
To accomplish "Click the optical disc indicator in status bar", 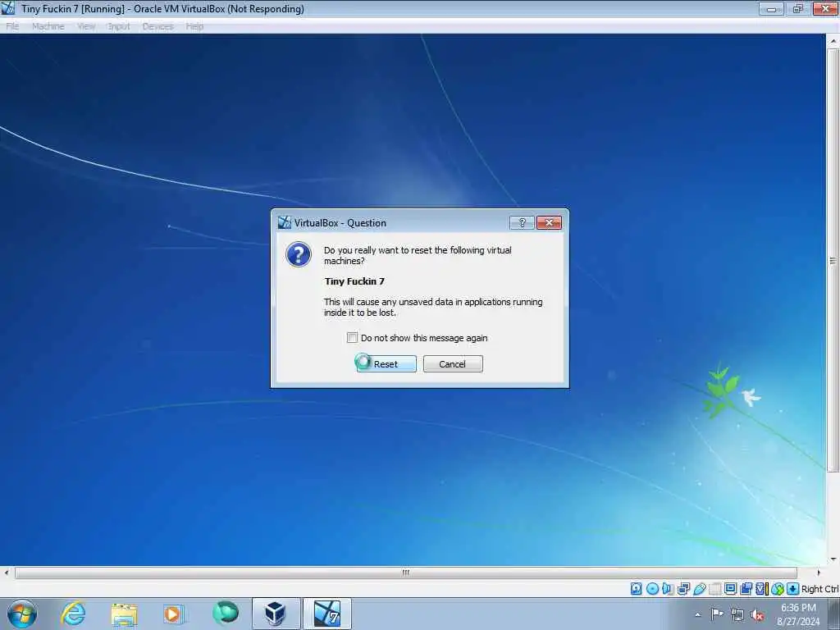I will click(652, 589).
